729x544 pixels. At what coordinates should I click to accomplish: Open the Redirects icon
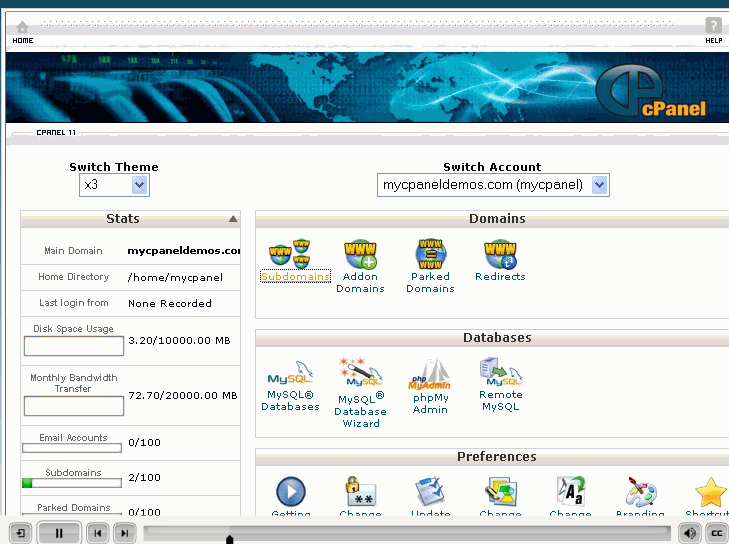tap(500, 255)
